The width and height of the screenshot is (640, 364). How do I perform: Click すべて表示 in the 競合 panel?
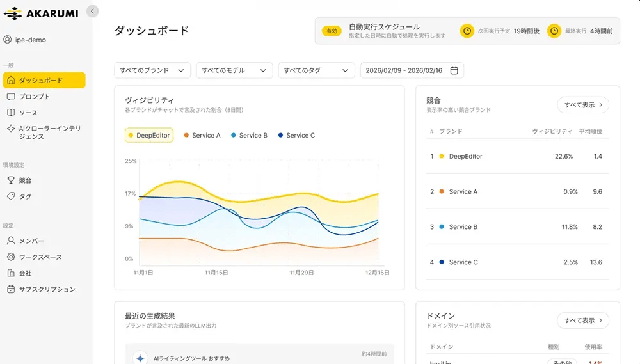coord(582,105)
